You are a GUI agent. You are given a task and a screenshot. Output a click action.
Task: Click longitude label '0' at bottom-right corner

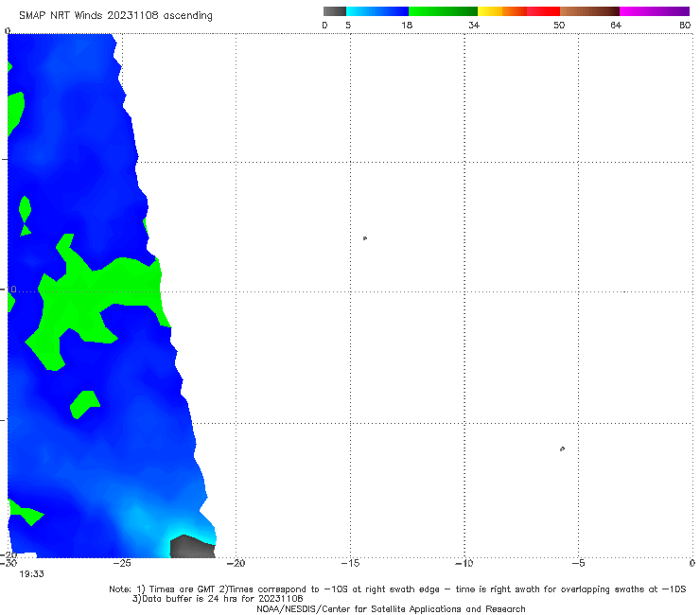click(x=692, y=564)
